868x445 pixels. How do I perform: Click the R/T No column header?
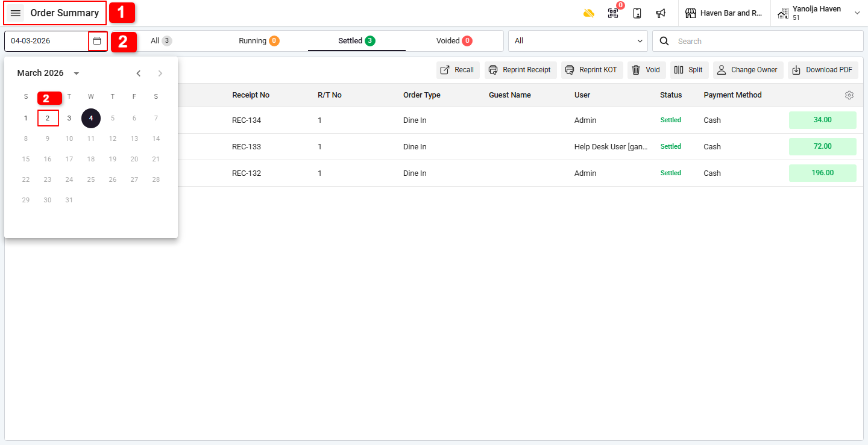click(330, 95)
